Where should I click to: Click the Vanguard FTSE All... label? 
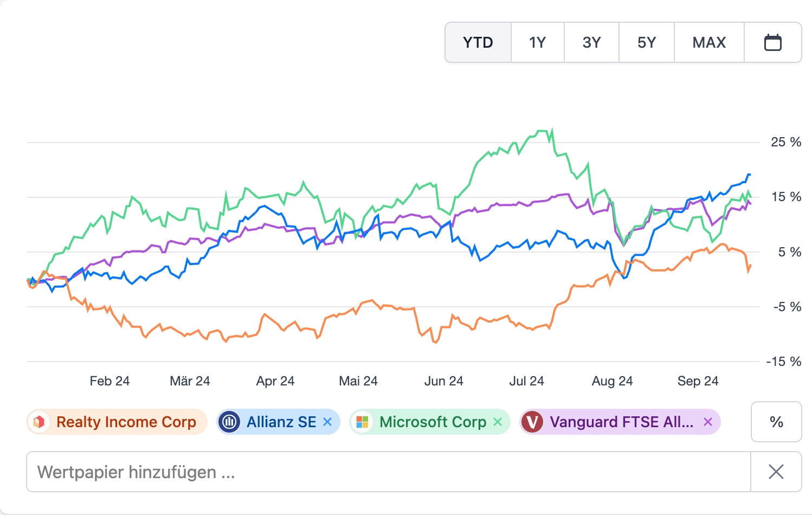(x=621, y=422)
